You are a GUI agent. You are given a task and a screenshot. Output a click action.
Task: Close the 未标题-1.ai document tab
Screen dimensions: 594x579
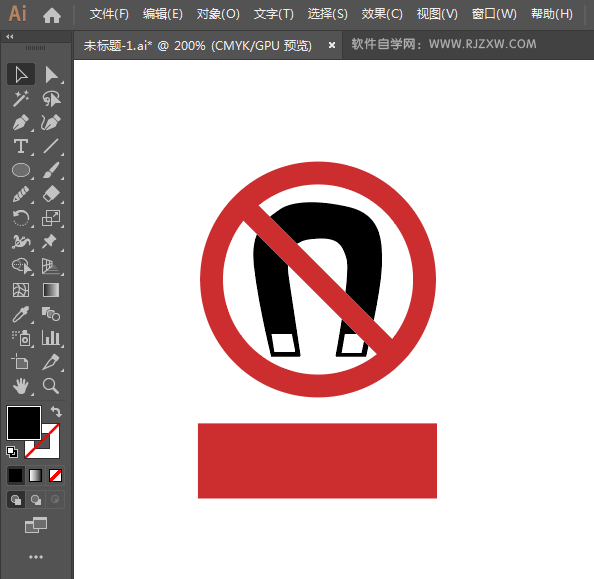point(332,45)
